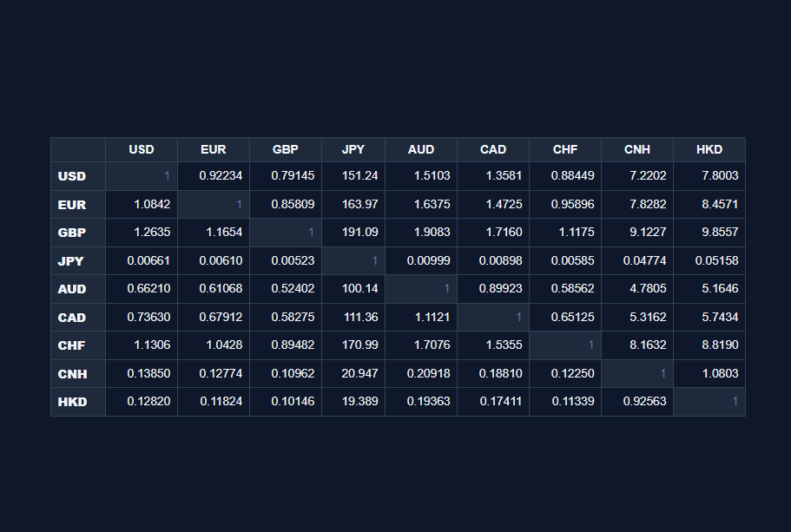Click the CHF to CNH rate 8.1632
This screenshot has width=791, height=532.
pos(637,345)
